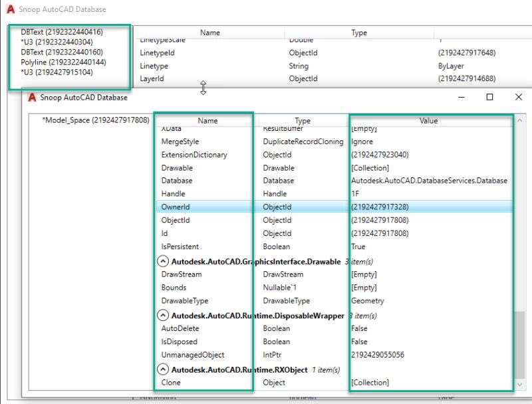532x404 pixels.
Task: Select the Drawable property name in Name column
Action: click(x=177, y=167)
